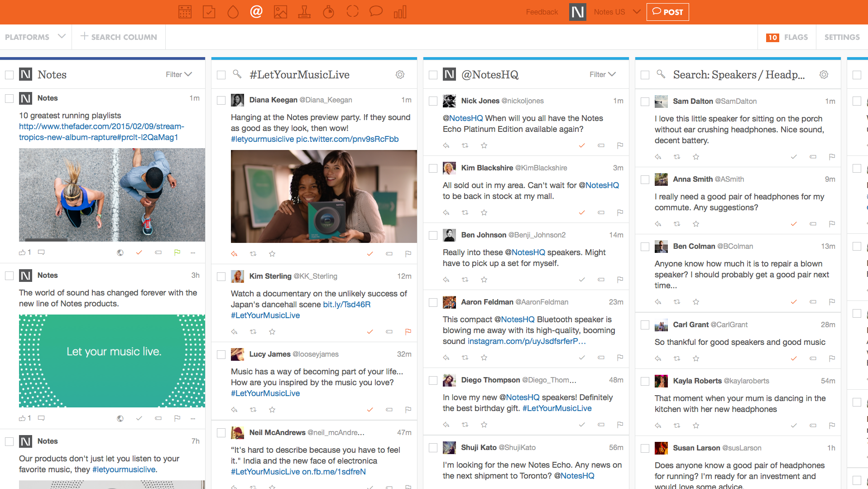
Task: Open the runners photo thumbnail
Action: pos(112,195)
